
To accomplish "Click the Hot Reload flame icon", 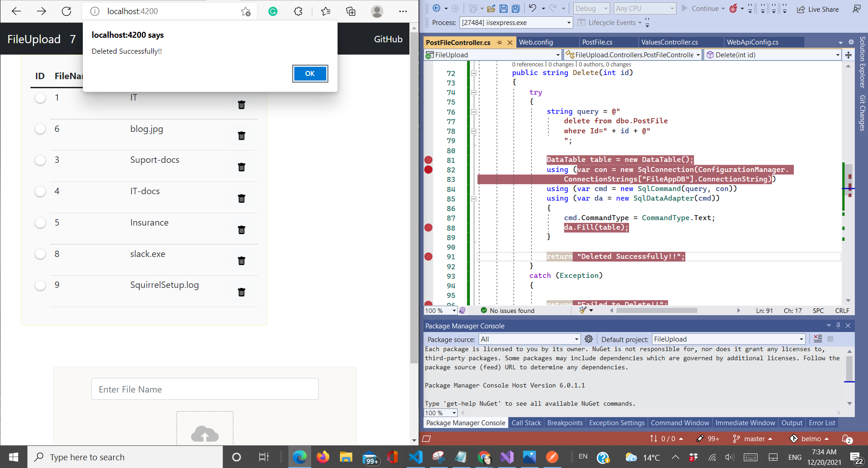I will [x=733, y=8].
